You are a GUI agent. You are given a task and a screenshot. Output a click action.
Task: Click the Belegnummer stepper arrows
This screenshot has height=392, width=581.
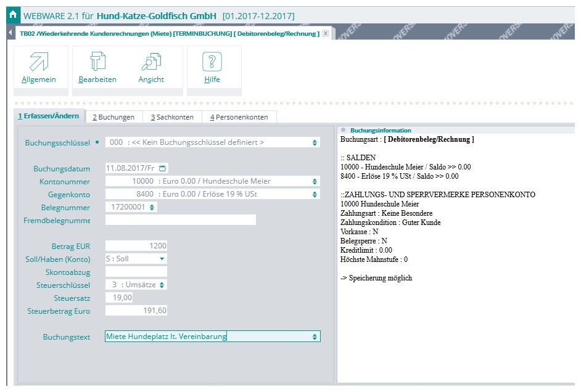pyautogui.click(x=152, y=208)
